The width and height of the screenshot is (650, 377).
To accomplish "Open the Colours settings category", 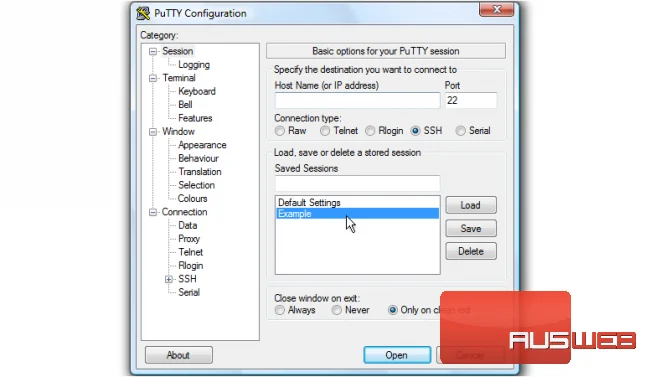I will (192, 199).
